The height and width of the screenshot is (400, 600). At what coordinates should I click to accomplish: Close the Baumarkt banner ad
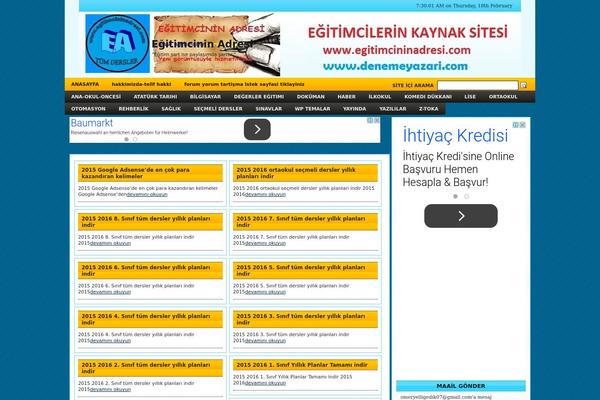tap(377, 120)
